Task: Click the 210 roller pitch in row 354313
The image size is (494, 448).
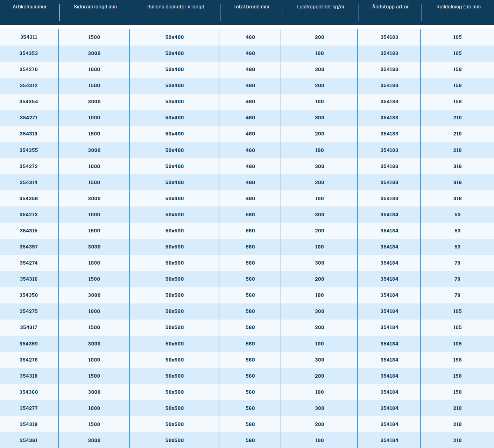Action: click(x=458, y=134)
